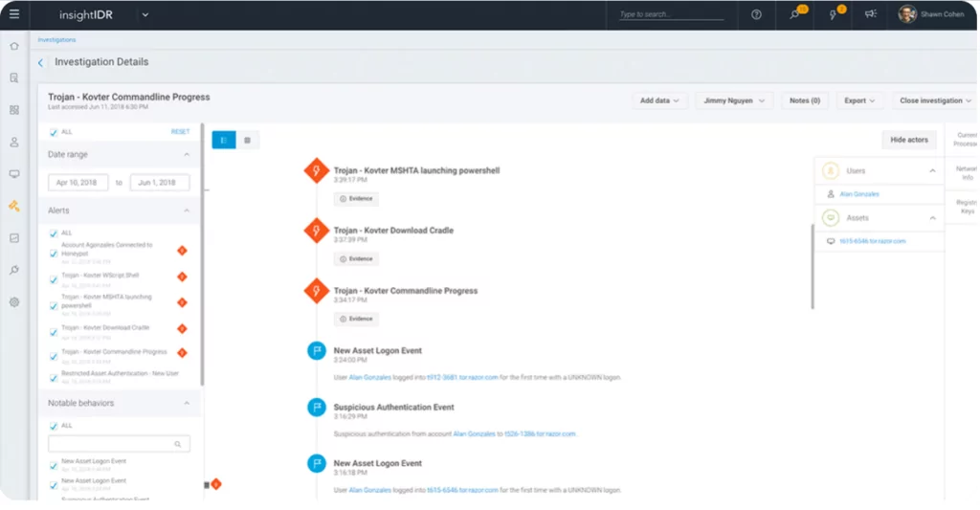Open the sidebar icon above the Settings gear
Image resolution: width=980 pixels, height=510 pixels.
click(x=13, y=270)
